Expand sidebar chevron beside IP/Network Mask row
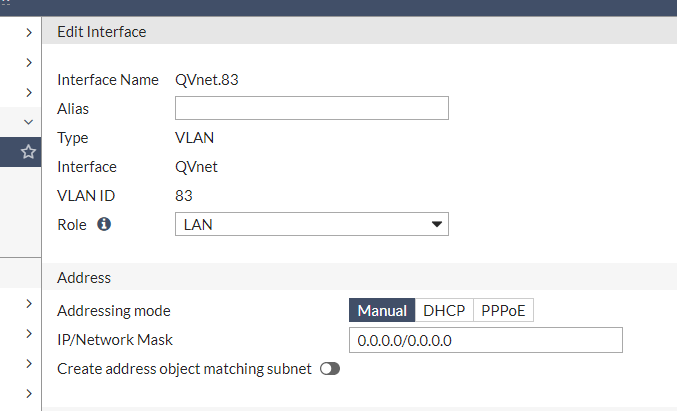 click(x=29, y=332)
